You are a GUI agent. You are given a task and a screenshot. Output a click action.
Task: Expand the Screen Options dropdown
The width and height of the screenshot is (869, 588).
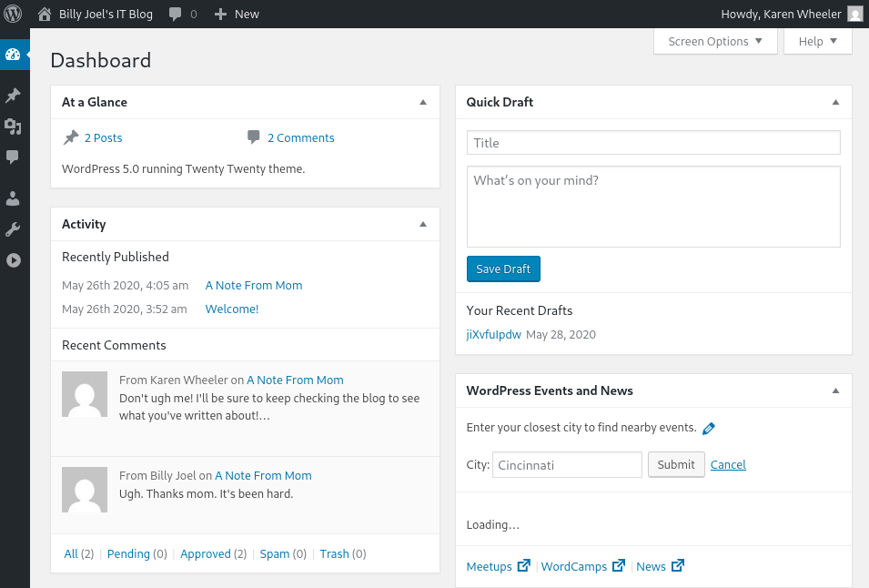tap(715, 42)
